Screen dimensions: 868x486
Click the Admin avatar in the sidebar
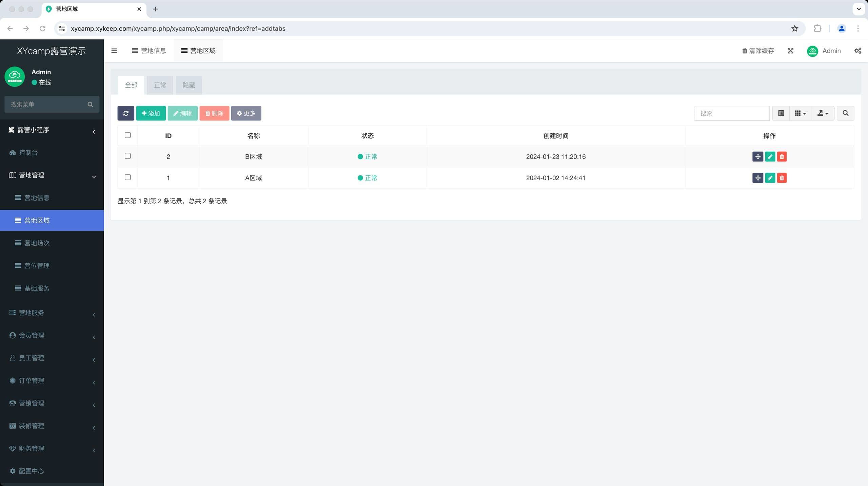[15, 77]
